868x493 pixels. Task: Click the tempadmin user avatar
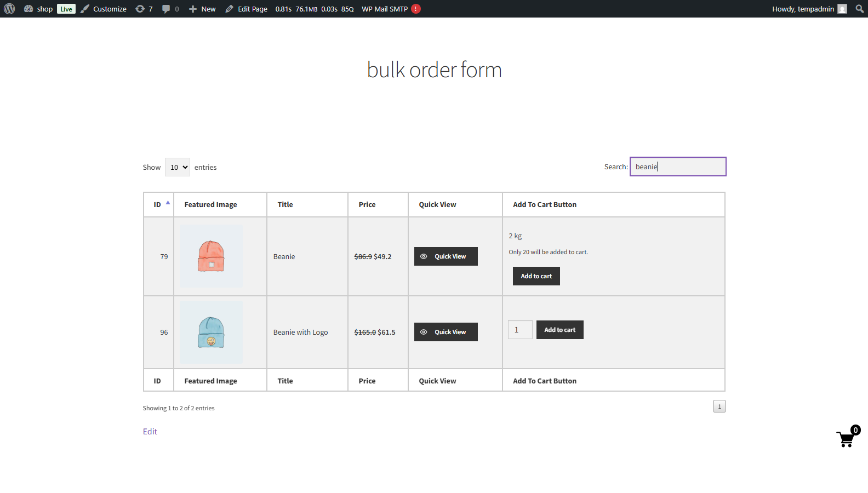pos(842,9)
